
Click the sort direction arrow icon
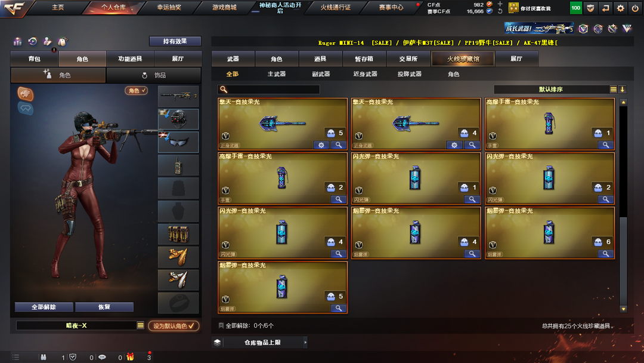pyautogui.click(x=622, y=89)
